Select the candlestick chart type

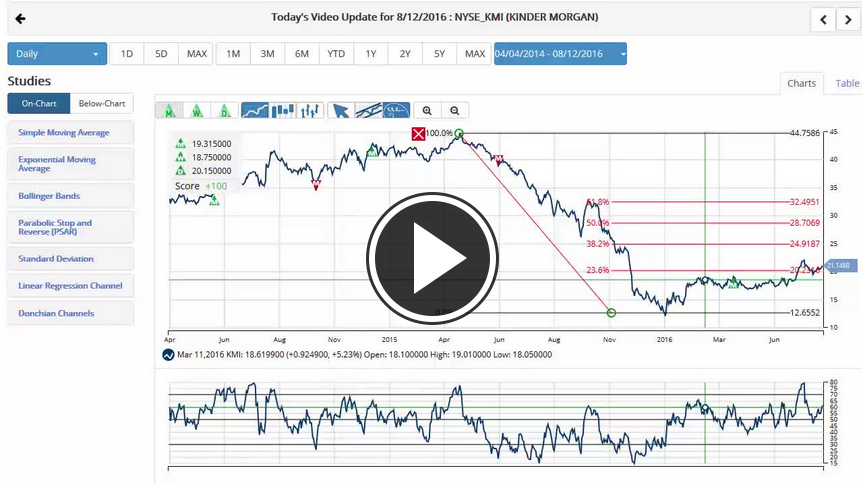[283, 111]
